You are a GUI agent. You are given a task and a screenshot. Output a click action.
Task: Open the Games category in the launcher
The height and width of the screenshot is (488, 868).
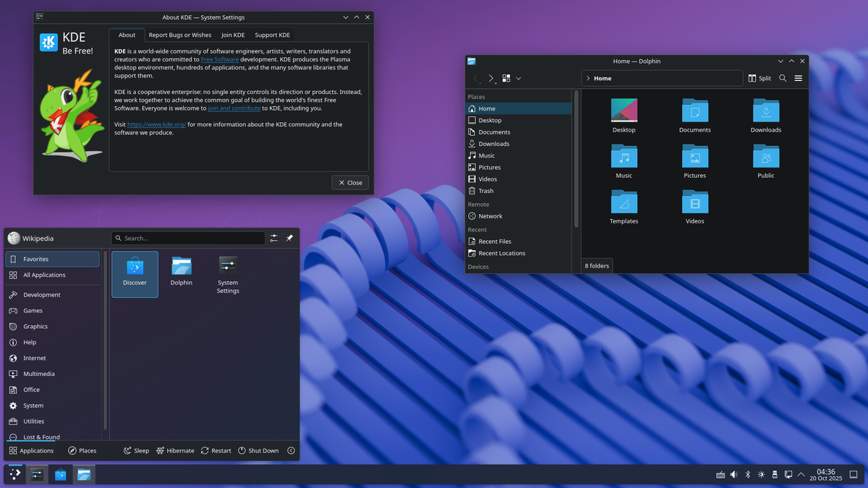click(52, 311)
